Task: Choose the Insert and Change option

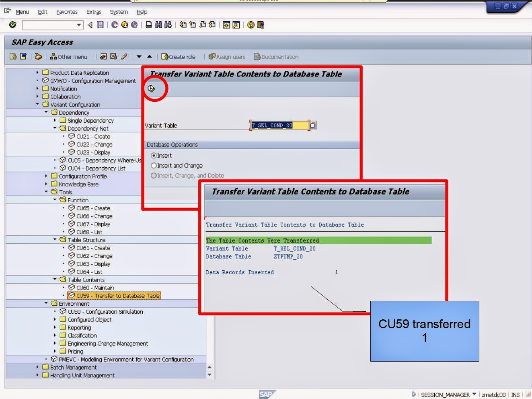Action: point(154,165)
